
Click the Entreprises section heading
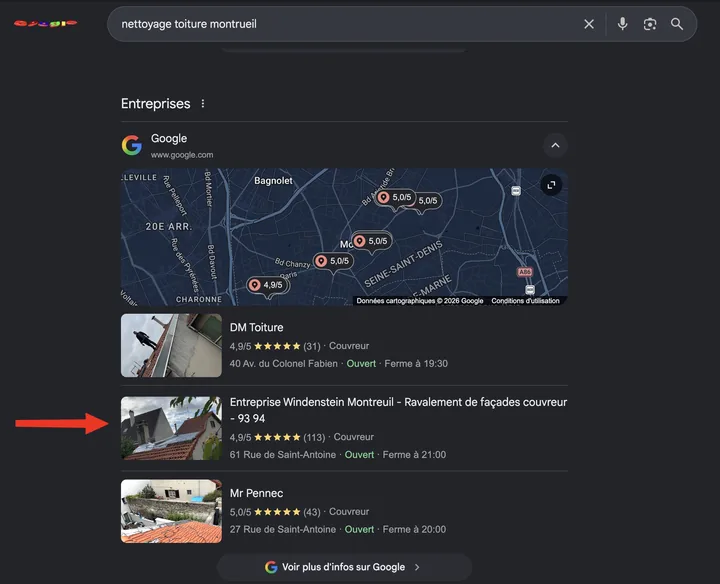[156, 104]
